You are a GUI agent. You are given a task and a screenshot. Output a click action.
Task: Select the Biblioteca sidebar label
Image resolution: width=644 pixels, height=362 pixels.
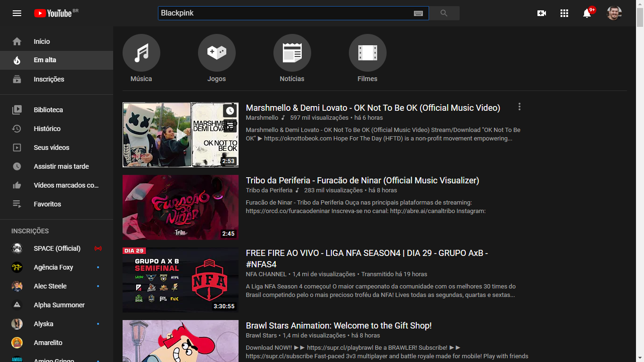pos(49,110)
